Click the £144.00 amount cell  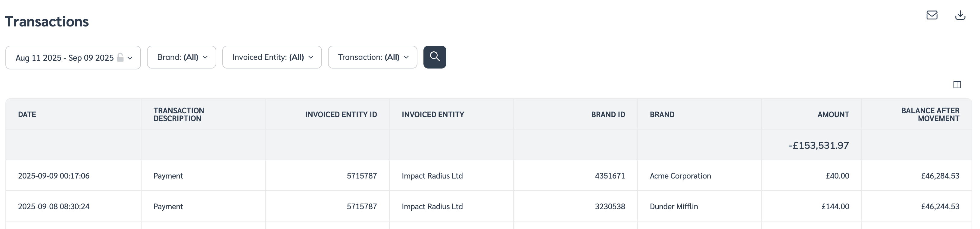[835, 206]
